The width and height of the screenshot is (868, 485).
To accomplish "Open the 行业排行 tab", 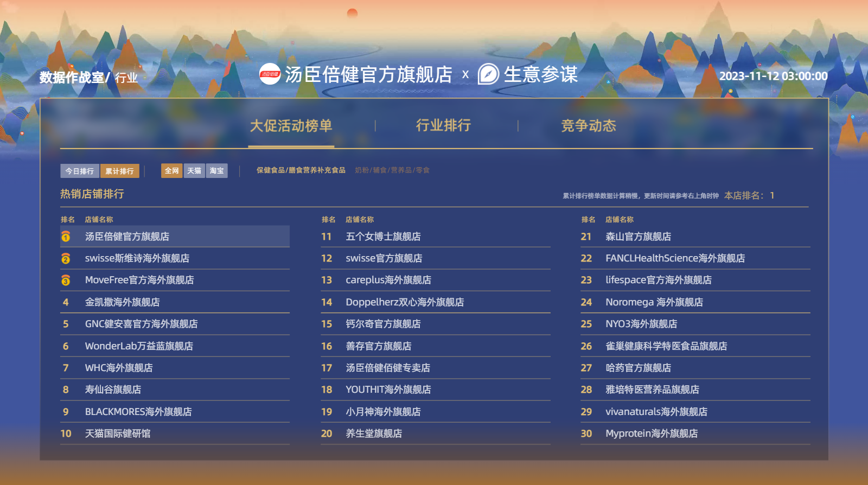I will 443,126.
